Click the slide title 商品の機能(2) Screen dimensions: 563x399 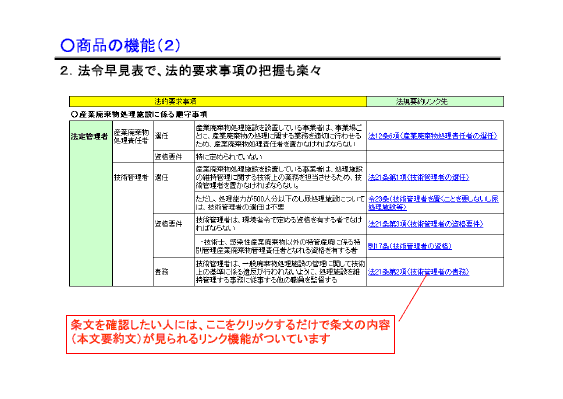click(x=121, y=46)
